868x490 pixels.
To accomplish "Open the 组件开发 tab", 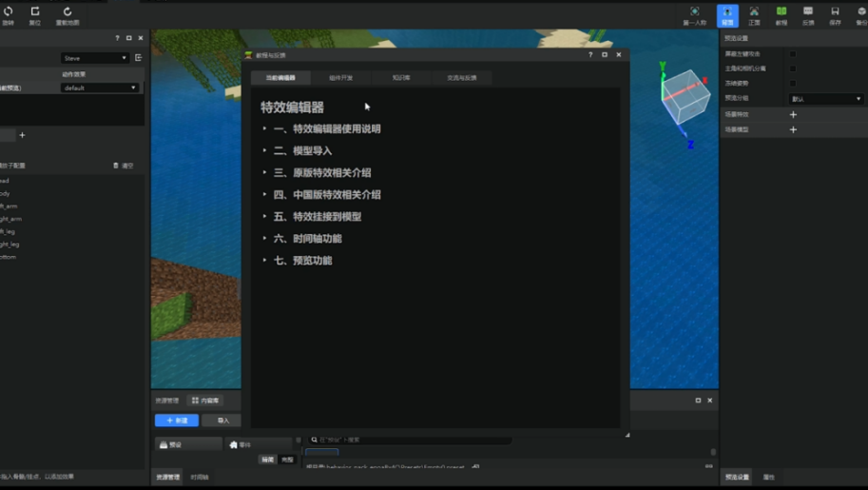I will pyautogui.click(x=341, y=78).
